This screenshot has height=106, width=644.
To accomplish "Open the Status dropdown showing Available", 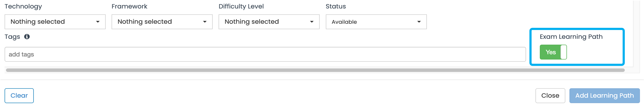I will [376, 22].
